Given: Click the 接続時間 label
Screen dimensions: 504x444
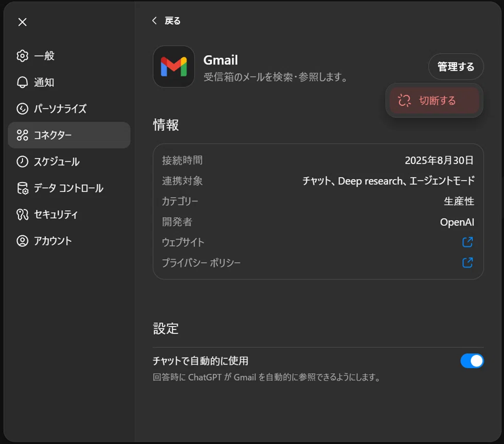Looking at the screenshot, I should [182, 160].
